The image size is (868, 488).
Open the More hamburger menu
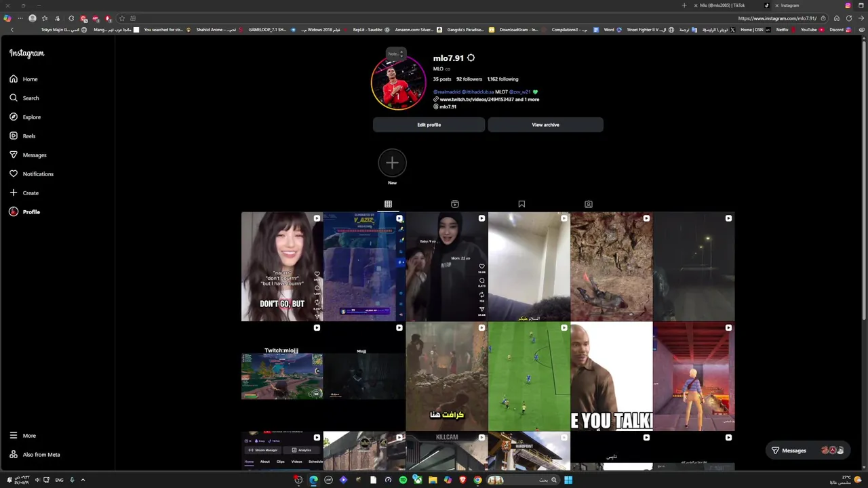pos(23,435)
